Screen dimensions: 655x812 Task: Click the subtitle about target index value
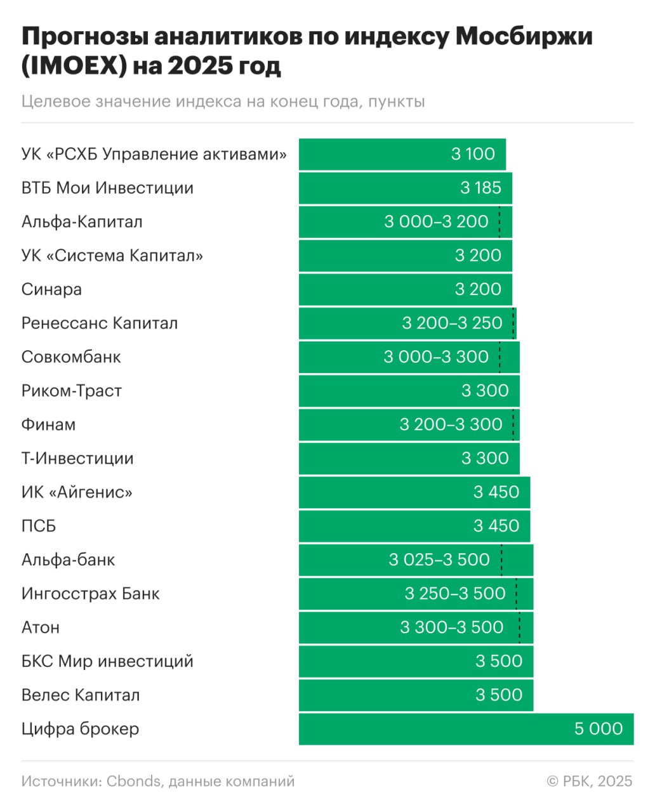click(x=223, y=101)
